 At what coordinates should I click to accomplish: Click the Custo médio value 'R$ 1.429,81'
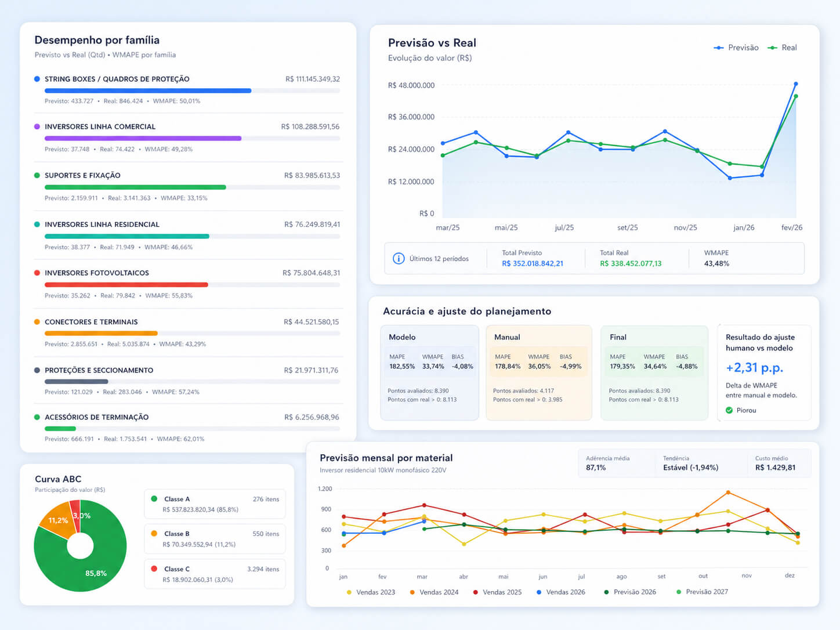point(776,468)
